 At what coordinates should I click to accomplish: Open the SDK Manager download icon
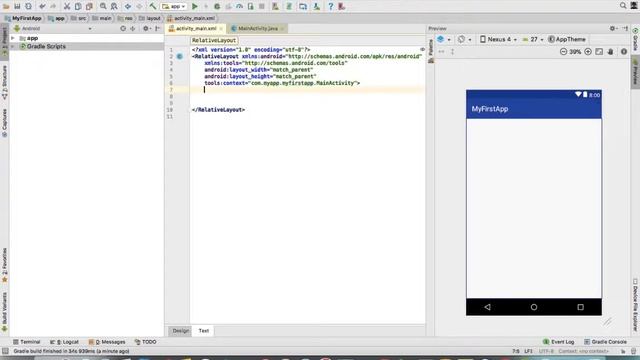[316, 6]
